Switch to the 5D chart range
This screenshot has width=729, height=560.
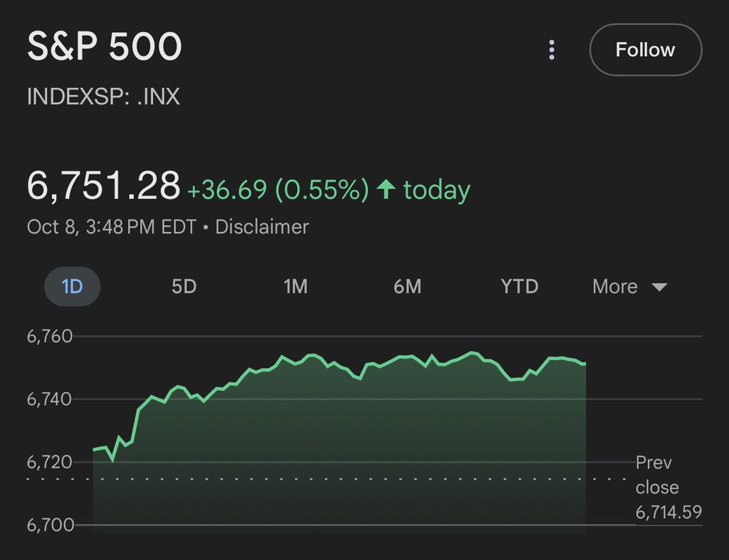pos(184,287)
